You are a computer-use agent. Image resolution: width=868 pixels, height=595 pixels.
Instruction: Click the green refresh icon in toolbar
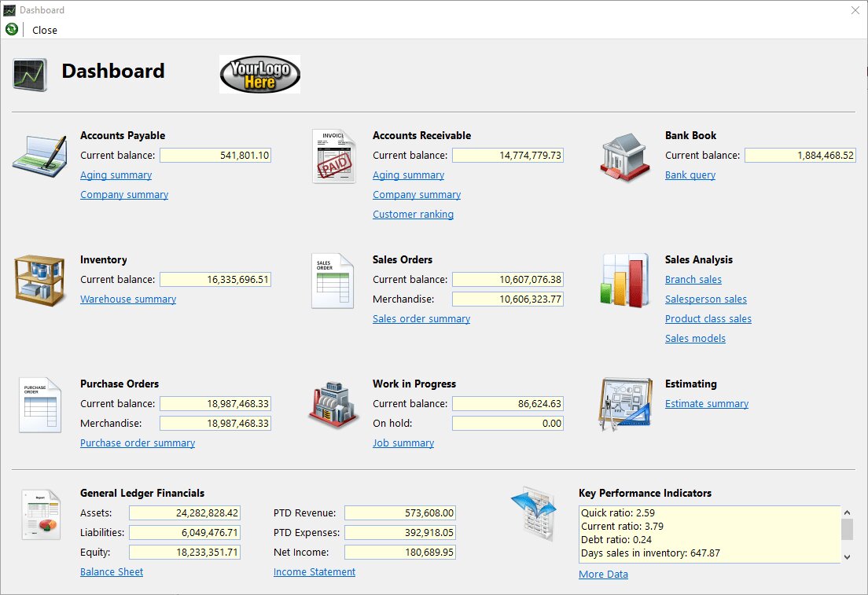coord(12,30)
